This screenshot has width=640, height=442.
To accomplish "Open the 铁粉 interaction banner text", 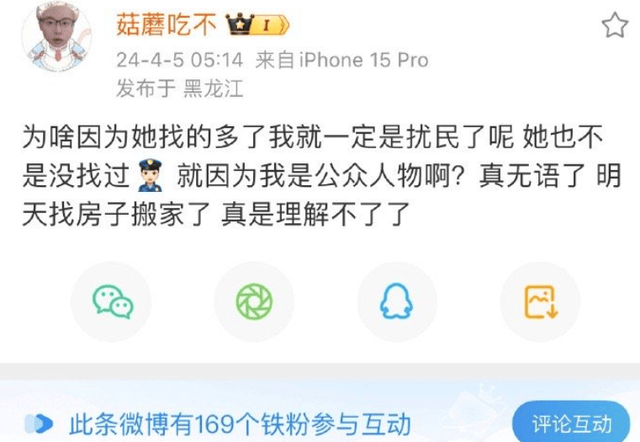I will (240, 424).
